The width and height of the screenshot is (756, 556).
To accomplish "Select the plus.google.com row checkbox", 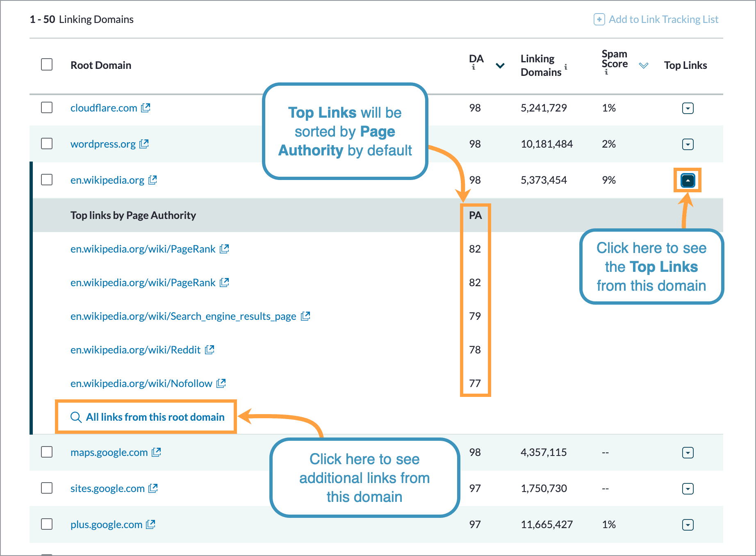I will pyautogui.click(x=47, y=524).
